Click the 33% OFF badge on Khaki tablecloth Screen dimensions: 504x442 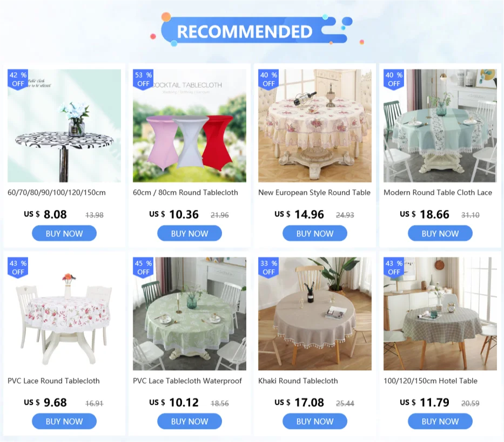pos(268,268)
